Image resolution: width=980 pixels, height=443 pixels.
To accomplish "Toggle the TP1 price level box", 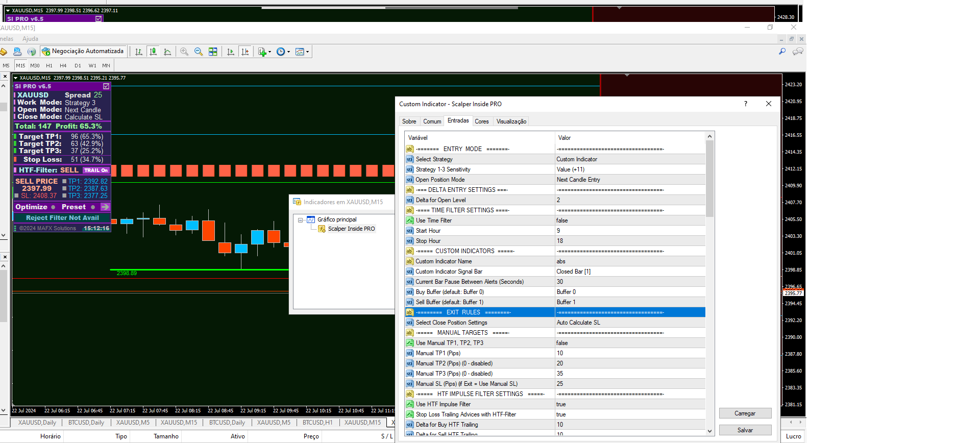I will (x=64, y=181).
